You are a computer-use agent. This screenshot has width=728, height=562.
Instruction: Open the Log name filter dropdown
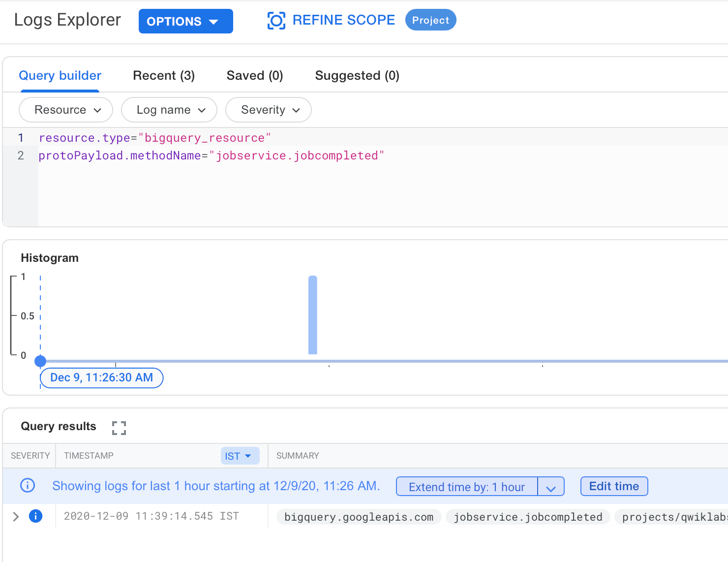(x=169, y=110)
